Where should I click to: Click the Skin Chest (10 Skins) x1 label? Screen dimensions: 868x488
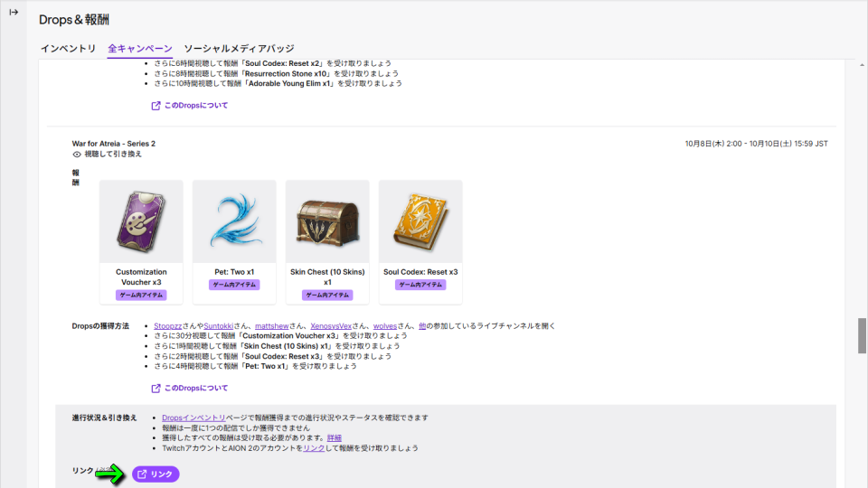pos(327,277)
